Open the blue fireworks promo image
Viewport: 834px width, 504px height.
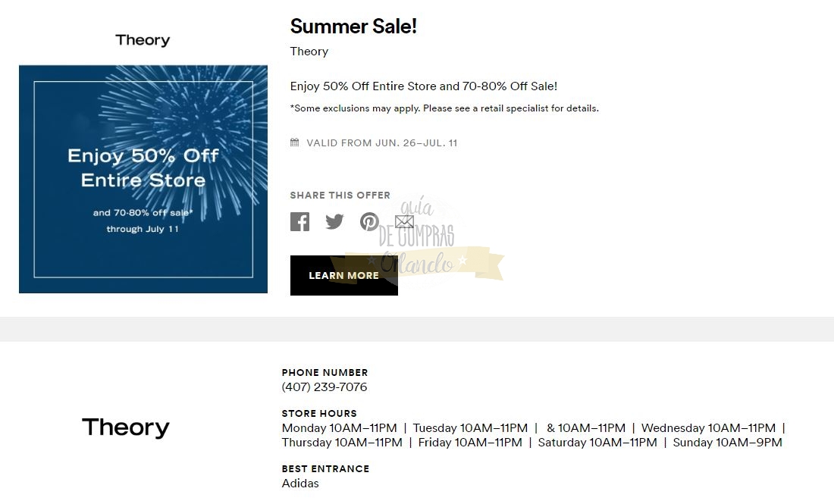[143, 179]
